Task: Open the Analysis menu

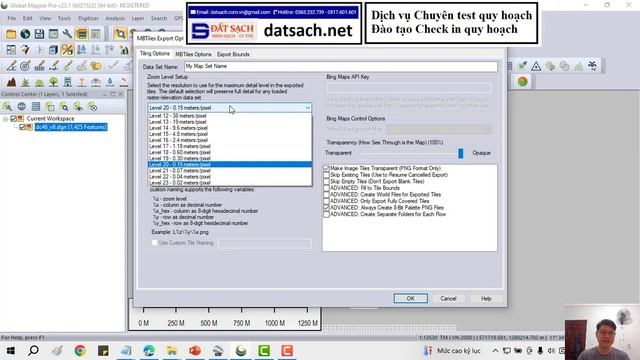Action: tap(115, 18)
